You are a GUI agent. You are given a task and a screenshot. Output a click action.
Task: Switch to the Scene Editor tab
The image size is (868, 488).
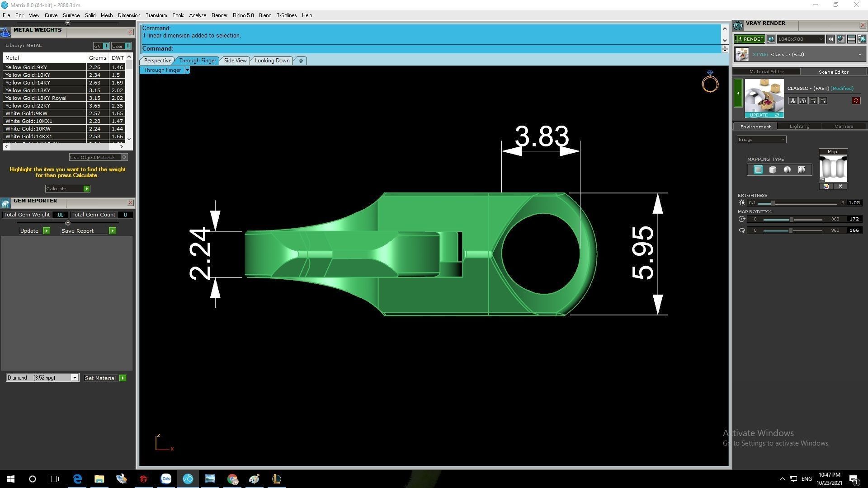(x=833, y=72)
